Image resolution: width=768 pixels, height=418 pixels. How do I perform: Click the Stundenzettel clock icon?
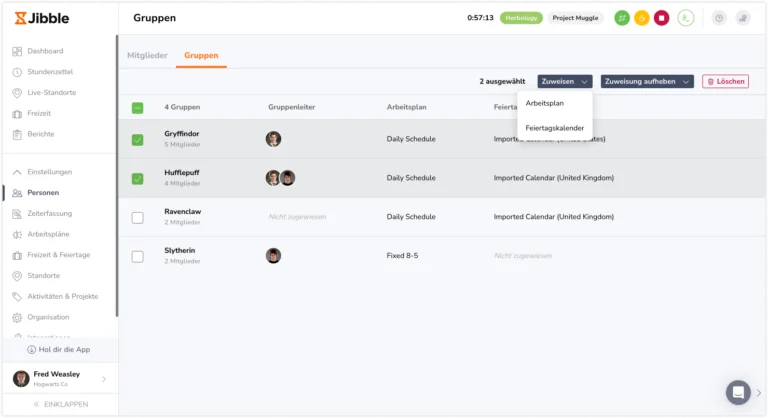click(x=17, y=72)
